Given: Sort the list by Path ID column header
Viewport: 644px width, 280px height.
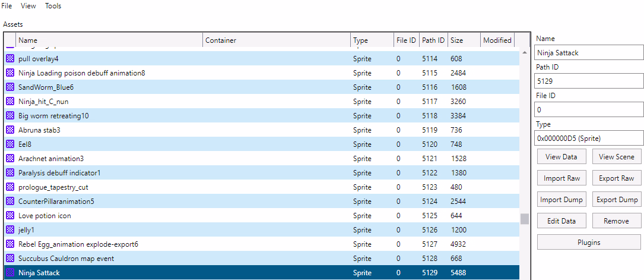Looking at the screenshot, I should point(433,40).
